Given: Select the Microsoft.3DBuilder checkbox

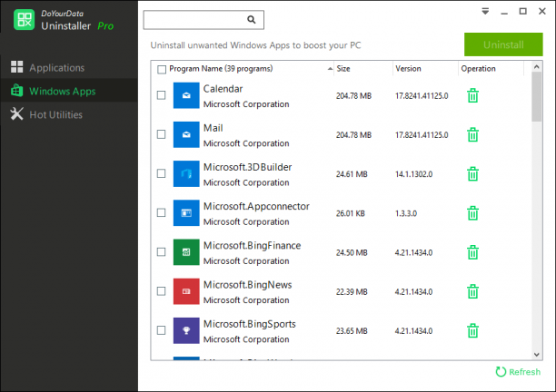Looking at the screenshot, I should point(162,173).
